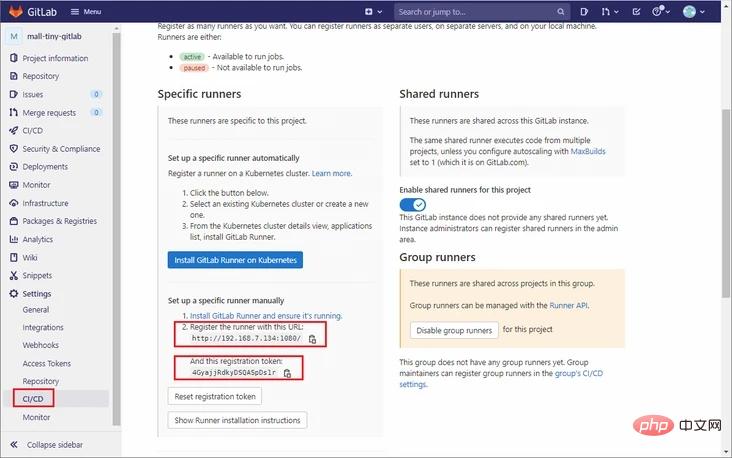732x458 pixels.
Task: Click the registration token text value
Action: [x=234, y=373]
